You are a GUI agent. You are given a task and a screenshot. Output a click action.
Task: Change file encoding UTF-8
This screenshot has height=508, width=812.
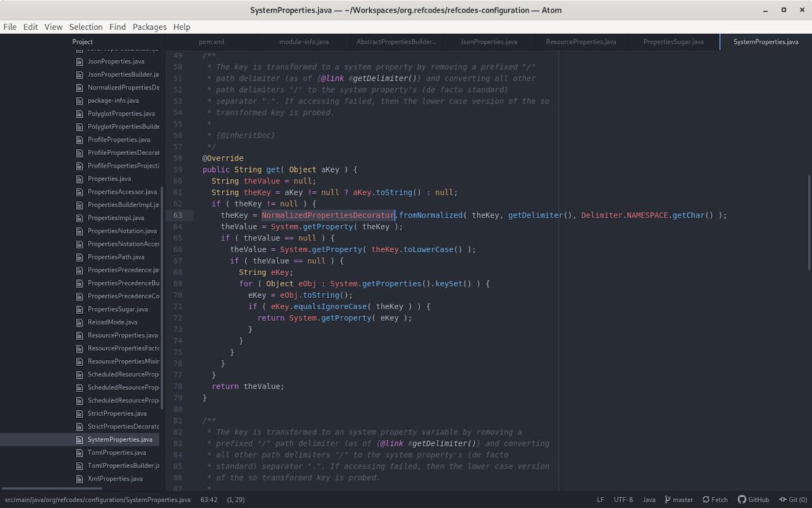coord(623,500)
